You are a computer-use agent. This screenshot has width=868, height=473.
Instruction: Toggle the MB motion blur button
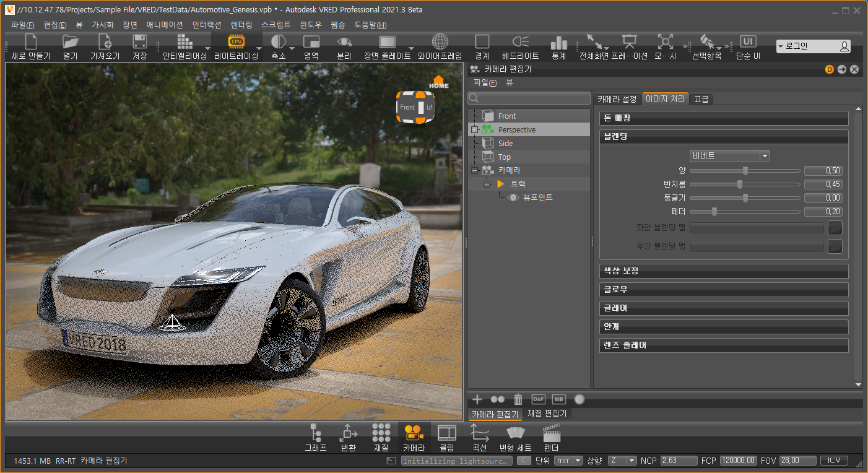[558, 399]
